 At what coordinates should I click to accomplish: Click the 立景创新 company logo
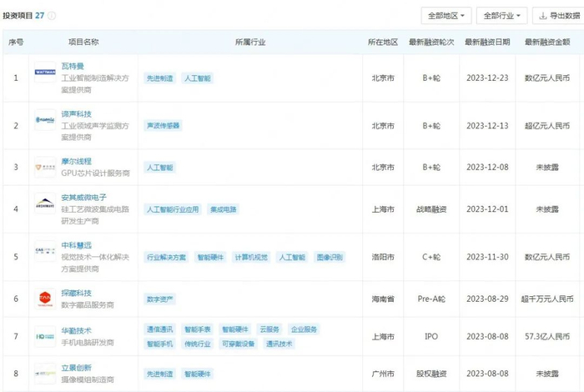45,374
